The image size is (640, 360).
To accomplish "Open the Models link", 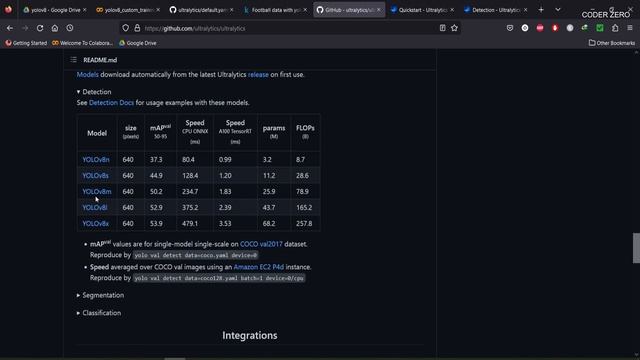I will [87, 75].
